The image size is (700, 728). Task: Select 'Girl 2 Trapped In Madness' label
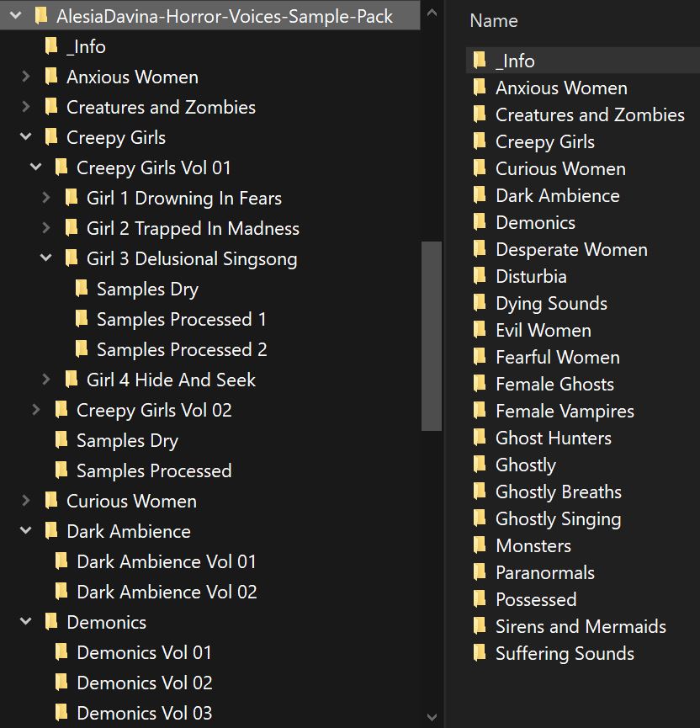(193, 228)
